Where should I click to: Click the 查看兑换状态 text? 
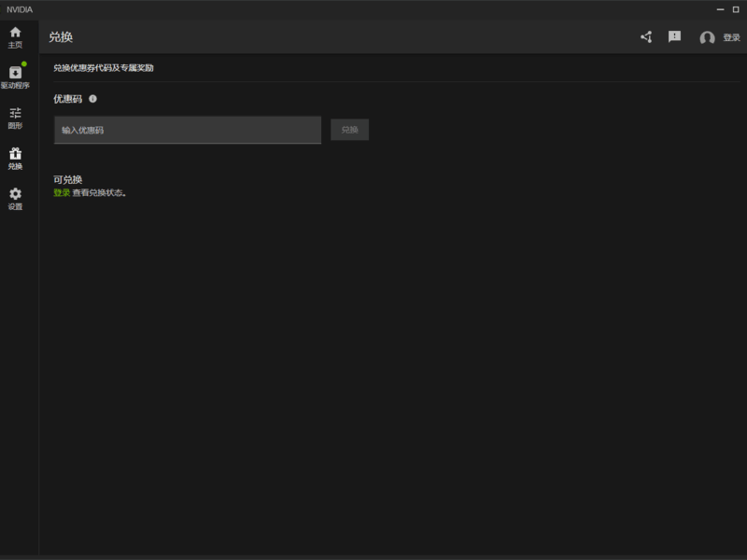(99, 192)
